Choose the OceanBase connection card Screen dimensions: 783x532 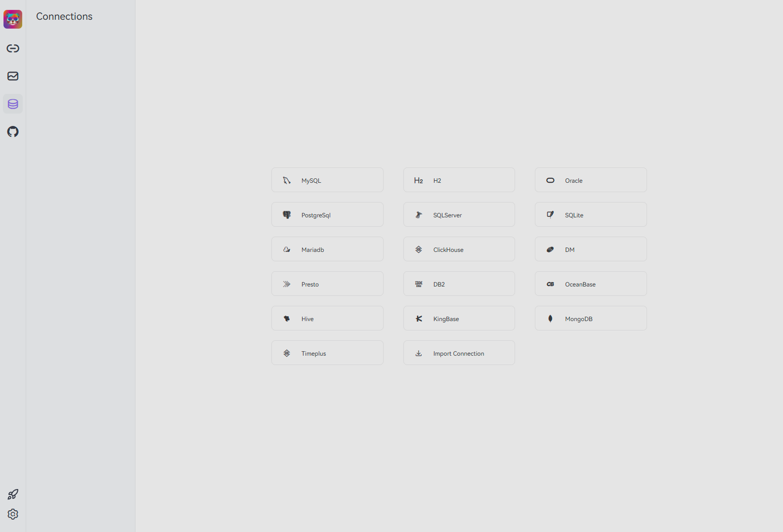click(x=591, y=284)
